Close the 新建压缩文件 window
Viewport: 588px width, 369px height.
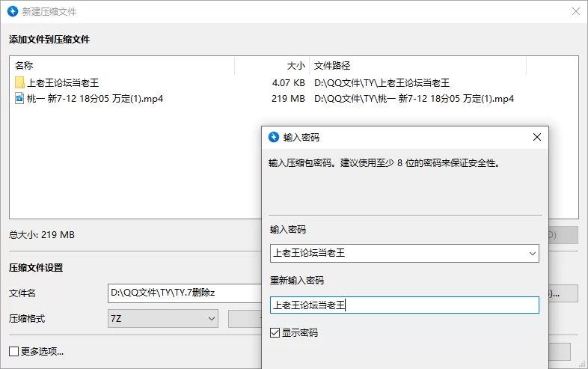576,11
